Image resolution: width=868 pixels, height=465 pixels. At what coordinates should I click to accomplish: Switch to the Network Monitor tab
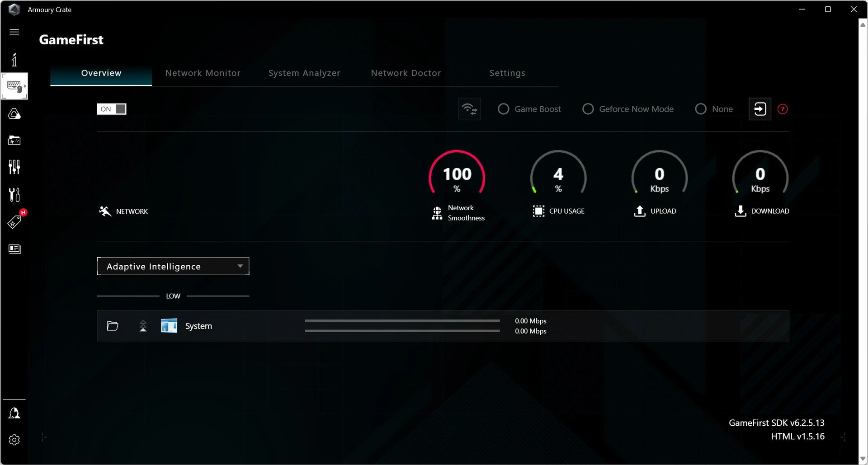pos(203,73)
